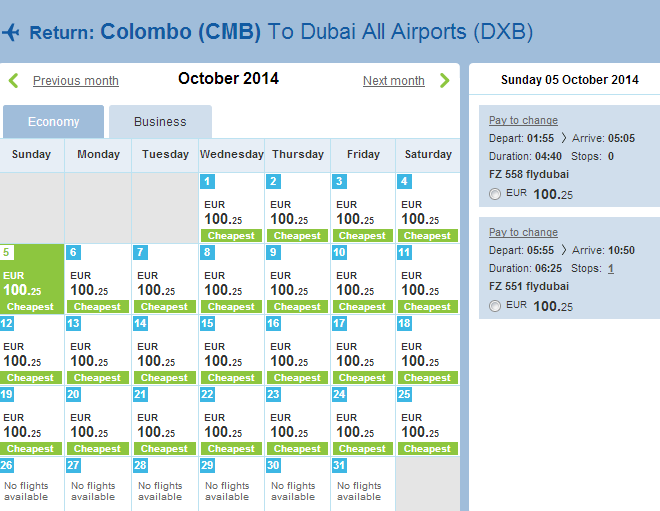The height and width of the screenshot is (511, 660).
Task: Pick October 10 Cheapest green label
Action: point(362,307)
